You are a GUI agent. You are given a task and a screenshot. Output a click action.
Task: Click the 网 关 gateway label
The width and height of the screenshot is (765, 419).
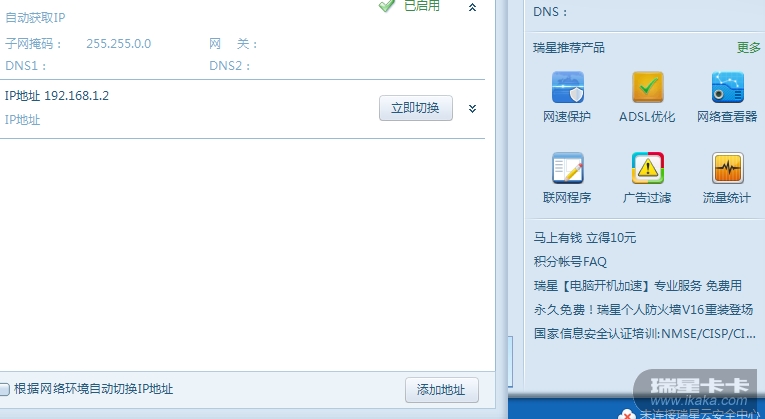click(x=233, y=44)
